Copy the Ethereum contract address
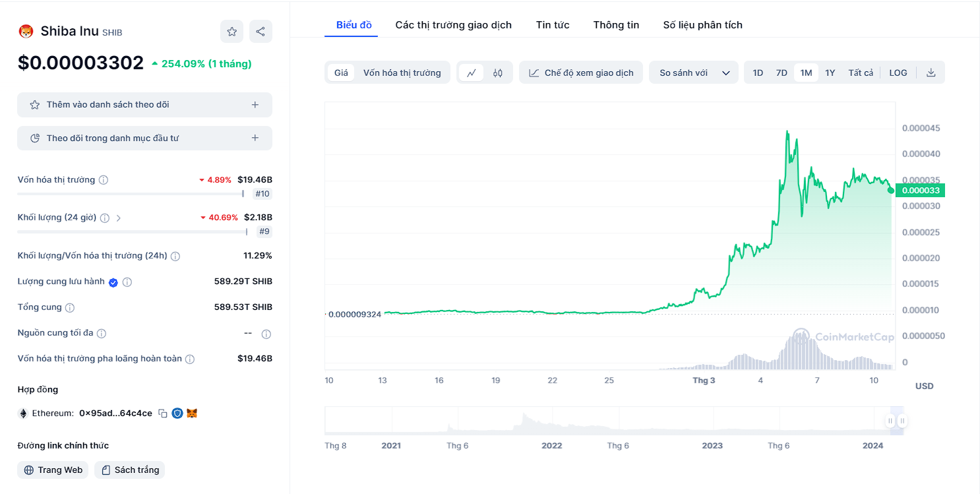Image resolution: width=980 pixels, height=494 pixels. (163, 414)
